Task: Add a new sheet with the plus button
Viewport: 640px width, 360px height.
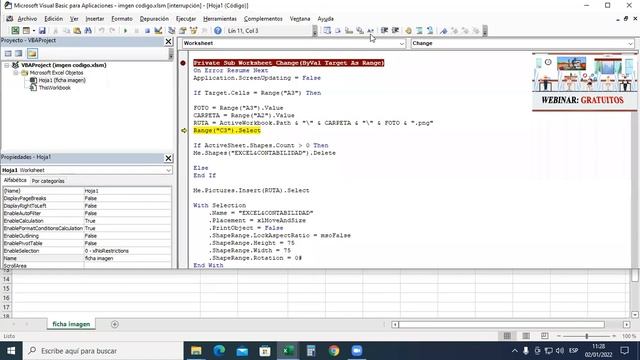Action: point(115,324)
